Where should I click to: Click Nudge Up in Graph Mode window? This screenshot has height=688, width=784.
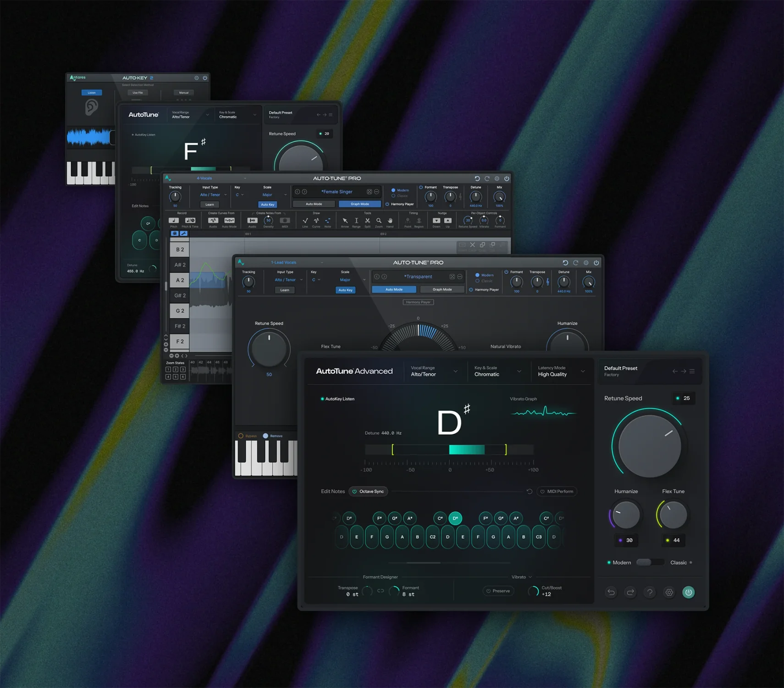[x=448, y=221]
